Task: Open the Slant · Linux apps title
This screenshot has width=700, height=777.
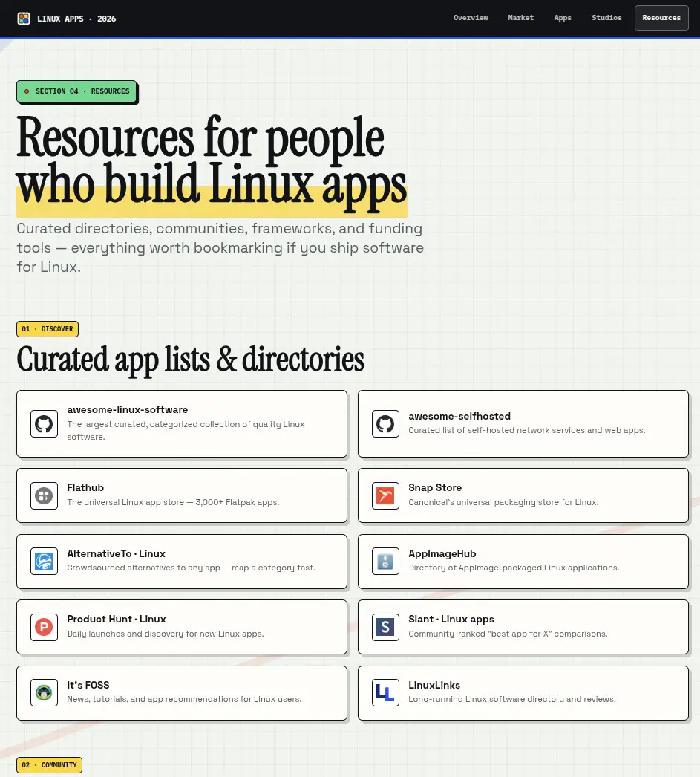Action: point(451,619)
